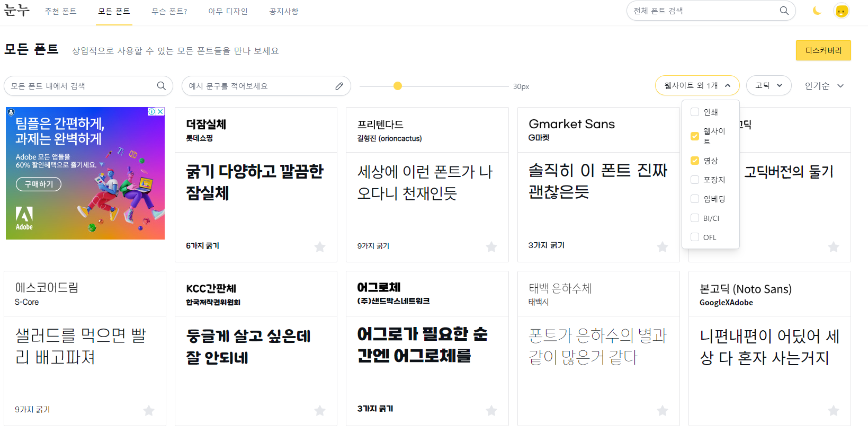Favorite Gmarket Sans with its star icon

tap(663, 246)
